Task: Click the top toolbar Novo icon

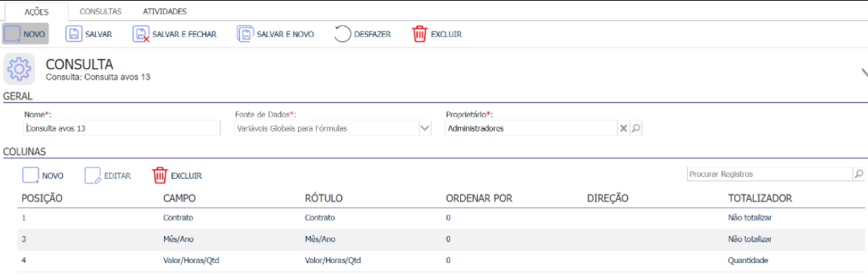Action: click(13, 34)
